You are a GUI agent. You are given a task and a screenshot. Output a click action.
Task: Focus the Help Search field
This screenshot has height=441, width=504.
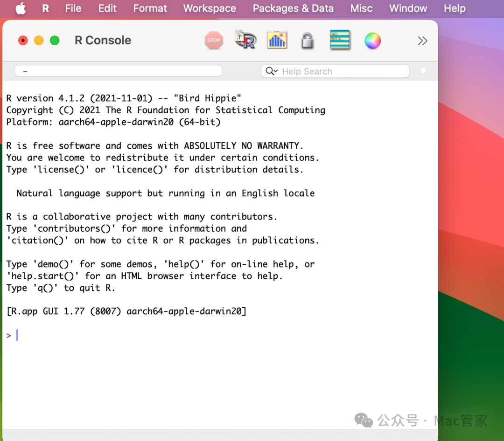335,71
